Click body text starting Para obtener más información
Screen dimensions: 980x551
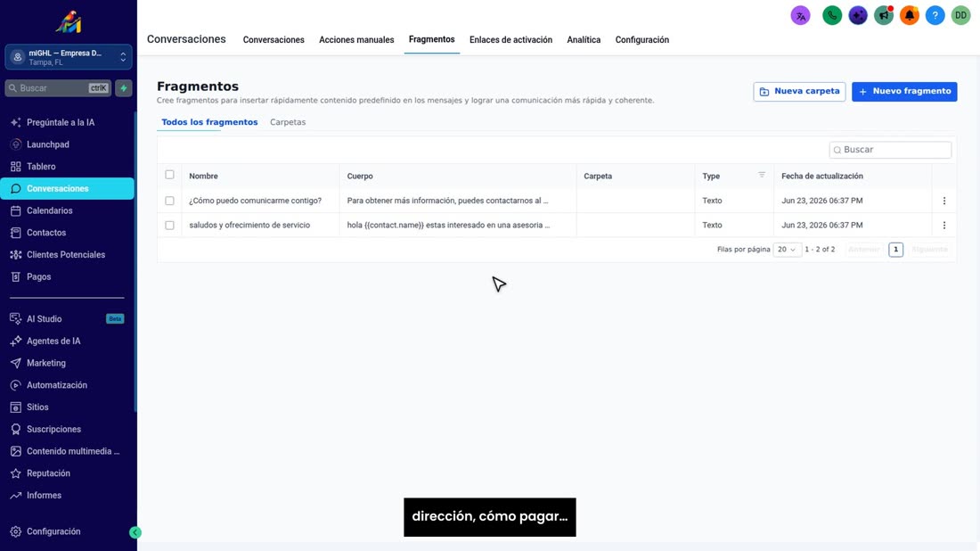(x=447, y=201)
